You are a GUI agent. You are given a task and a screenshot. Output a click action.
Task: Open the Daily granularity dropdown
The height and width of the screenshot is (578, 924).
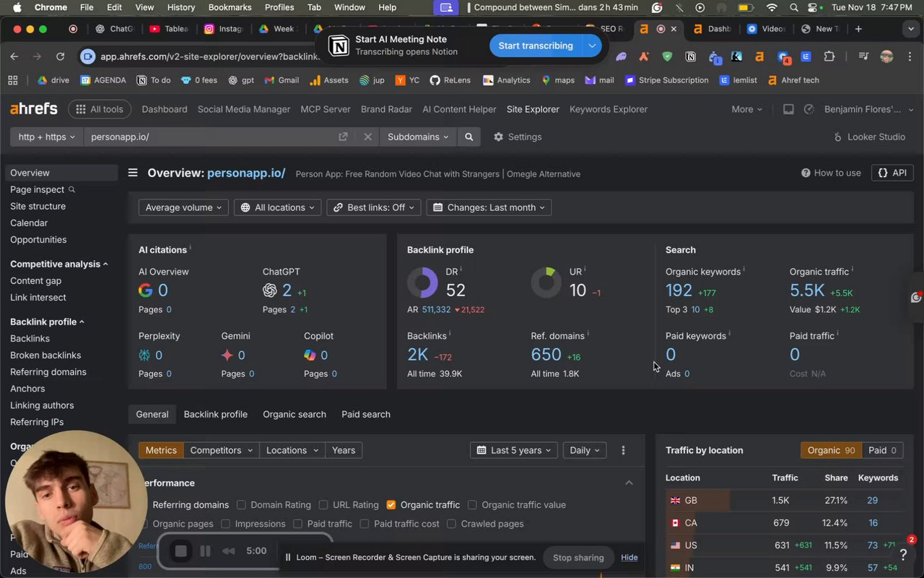[x=585, y=450]
